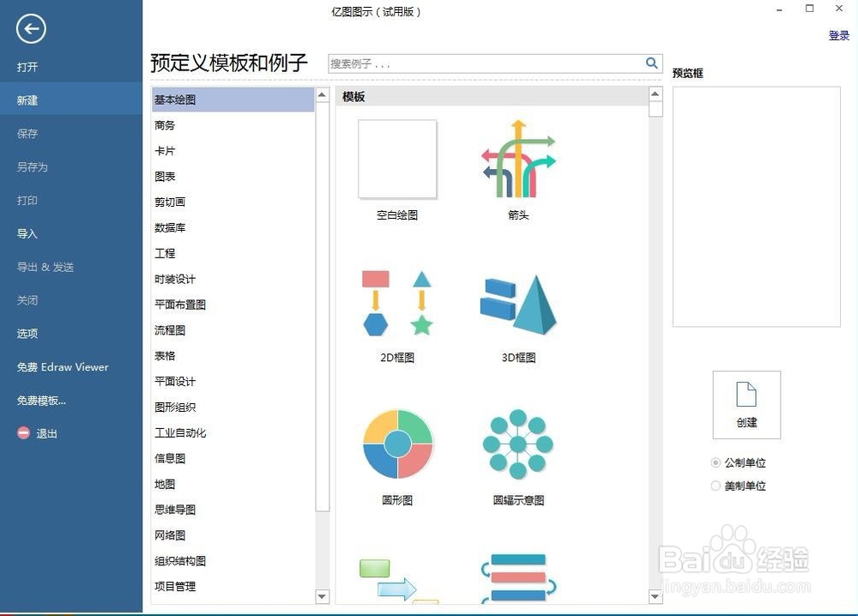Click the 退出 exit icon in sidebar
Screen dimensions: 858x616
23,432
